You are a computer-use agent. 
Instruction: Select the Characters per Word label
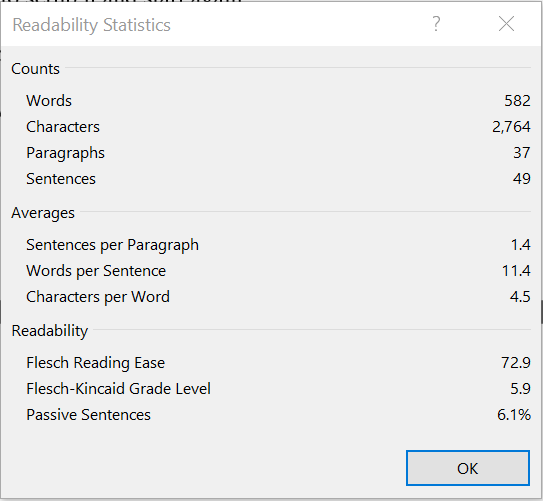click(98, 297)
